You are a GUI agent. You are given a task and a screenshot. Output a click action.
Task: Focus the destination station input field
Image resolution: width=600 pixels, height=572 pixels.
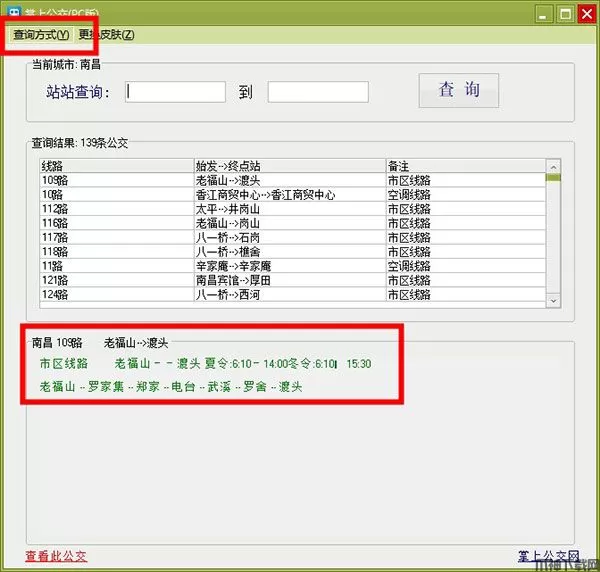pyautogui.click(x=318, y=92)
